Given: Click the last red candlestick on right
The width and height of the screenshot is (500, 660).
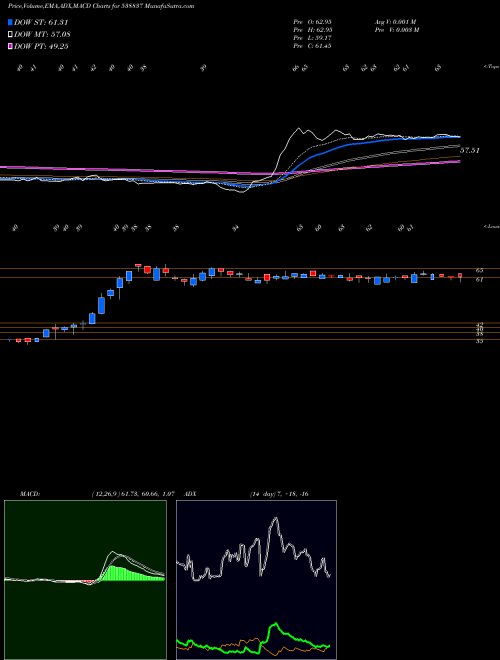Looking at the screenshot, I should tap(460, 277).
